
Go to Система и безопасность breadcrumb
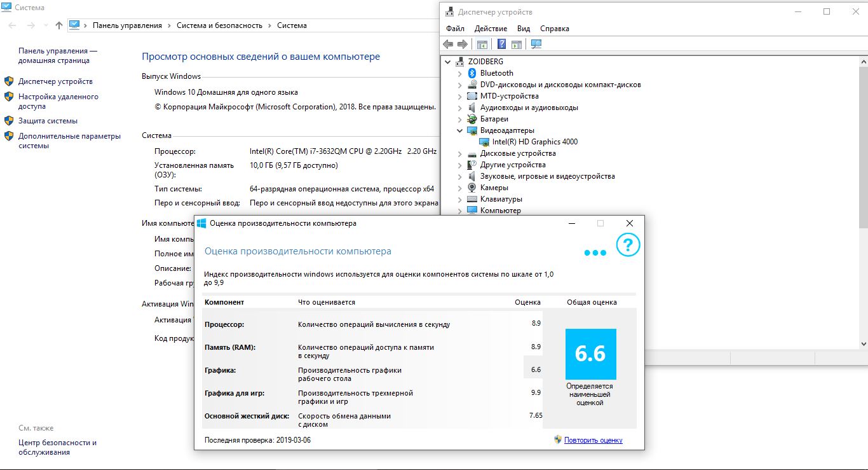[x=219, y=25]
